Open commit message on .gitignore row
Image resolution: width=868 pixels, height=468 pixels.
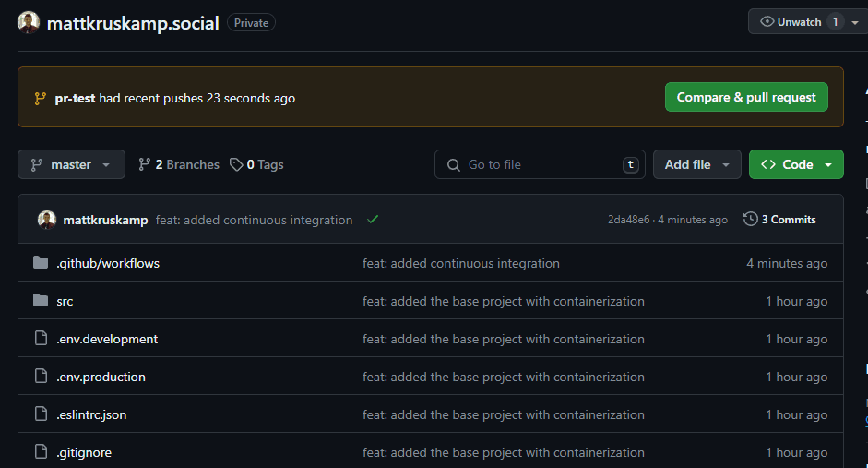(504, 452)
